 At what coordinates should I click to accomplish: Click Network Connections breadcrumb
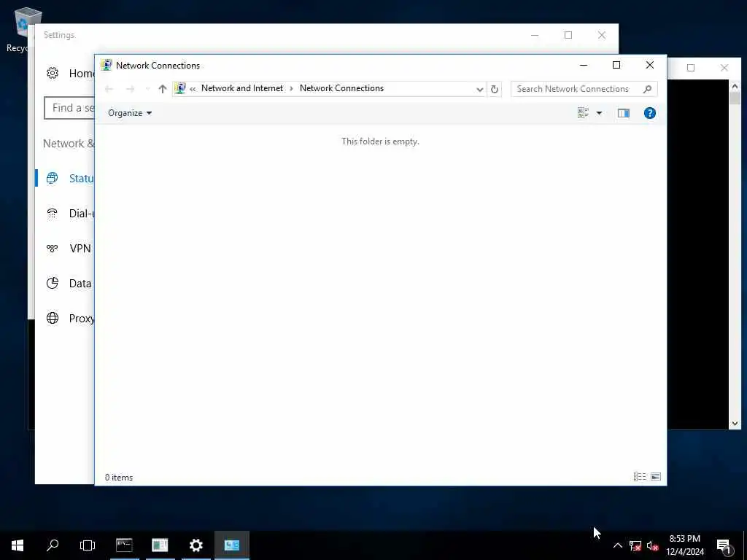pos(341,88)
